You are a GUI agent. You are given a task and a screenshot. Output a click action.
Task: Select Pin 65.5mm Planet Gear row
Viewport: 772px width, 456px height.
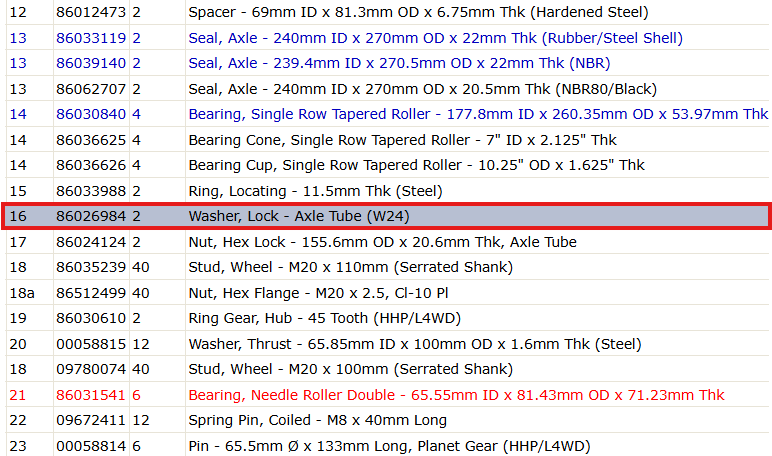(387, 446)
